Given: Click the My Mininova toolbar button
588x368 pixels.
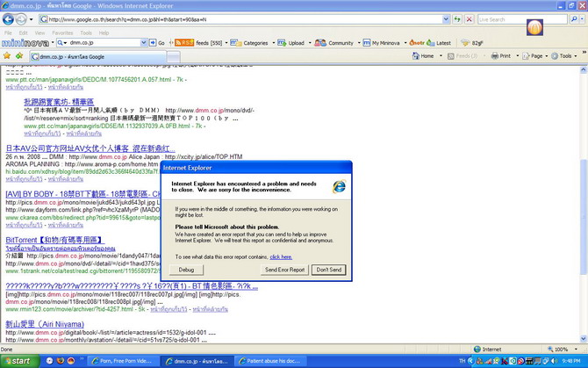Looking at the screenshot, I should tap(381, 43).
